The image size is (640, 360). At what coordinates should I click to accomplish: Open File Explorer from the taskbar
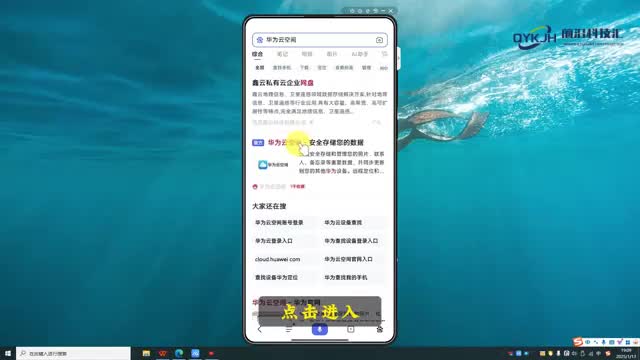pos(146,353)
